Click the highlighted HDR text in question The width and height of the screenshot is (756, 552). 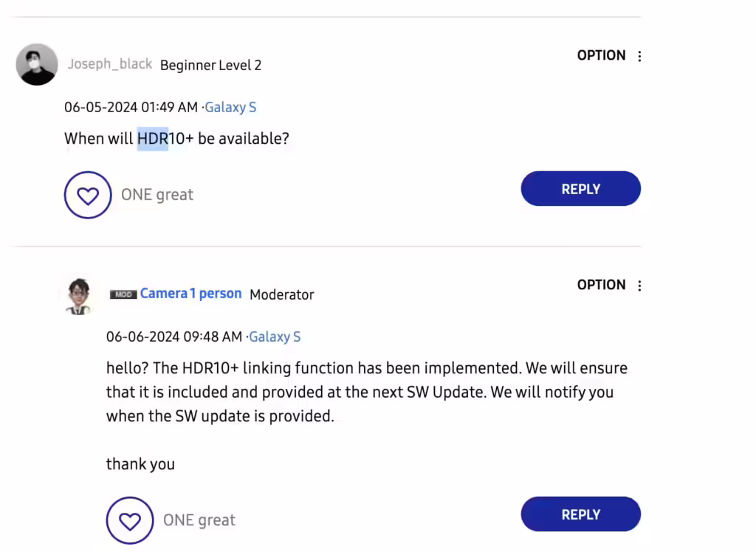[x=152, y=139]
